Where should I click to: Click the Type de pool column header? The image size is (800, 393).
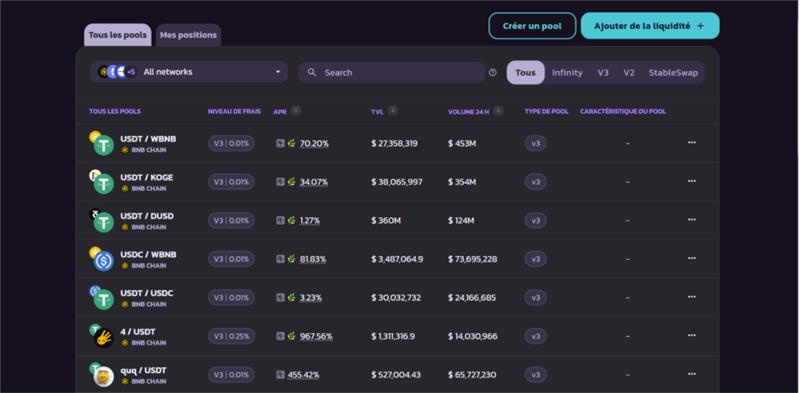546,111
